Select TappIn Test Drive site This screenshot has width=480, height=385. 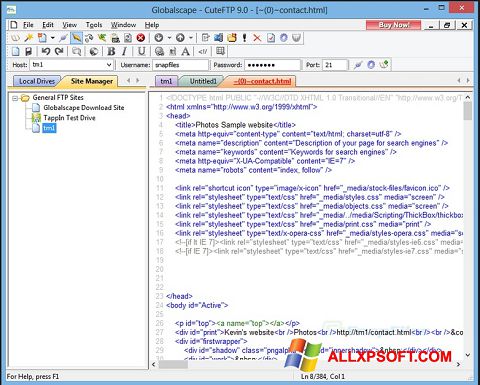point(69,118)
